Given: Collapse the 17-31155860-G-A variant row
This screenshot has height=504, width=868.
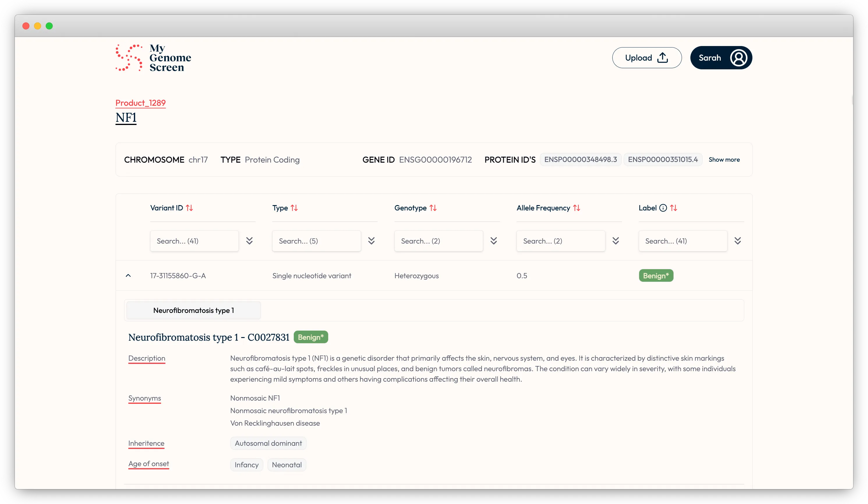Looking at the screenshot, I should (128, 275).
